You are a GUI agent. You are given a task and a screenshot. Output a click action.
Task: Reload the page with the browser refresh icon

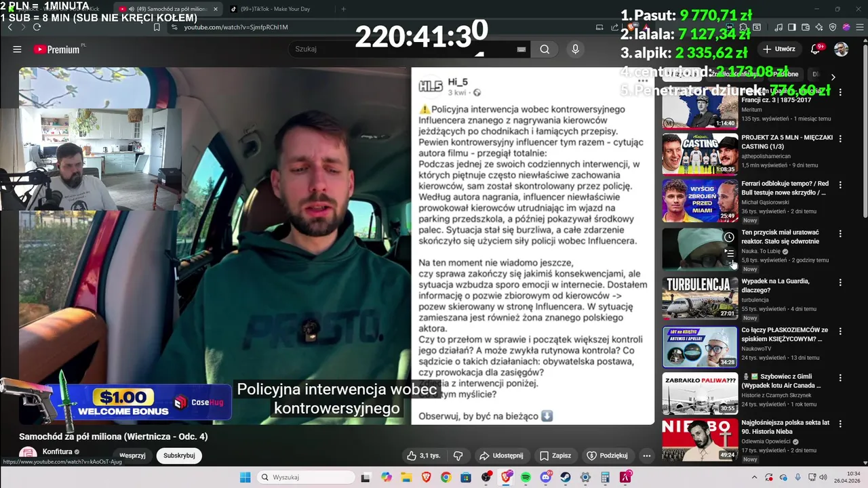click(37, 27)
